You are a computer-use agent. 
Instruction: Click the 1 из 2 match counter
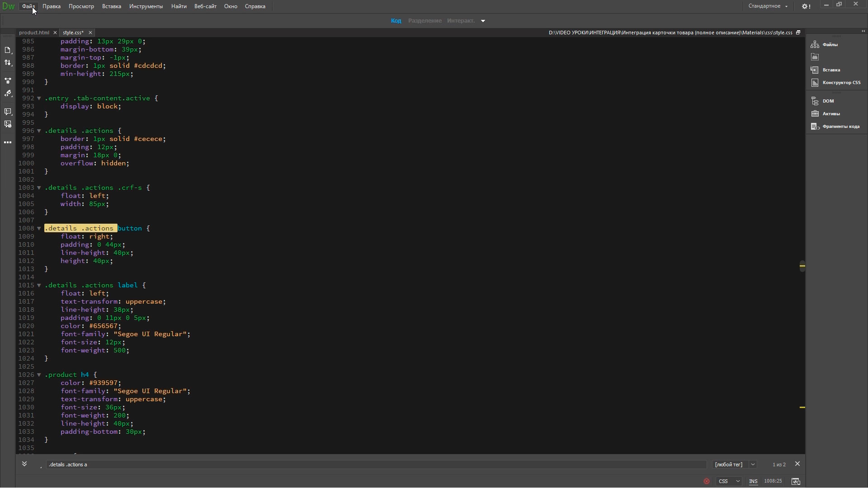[x=779, y=465]
